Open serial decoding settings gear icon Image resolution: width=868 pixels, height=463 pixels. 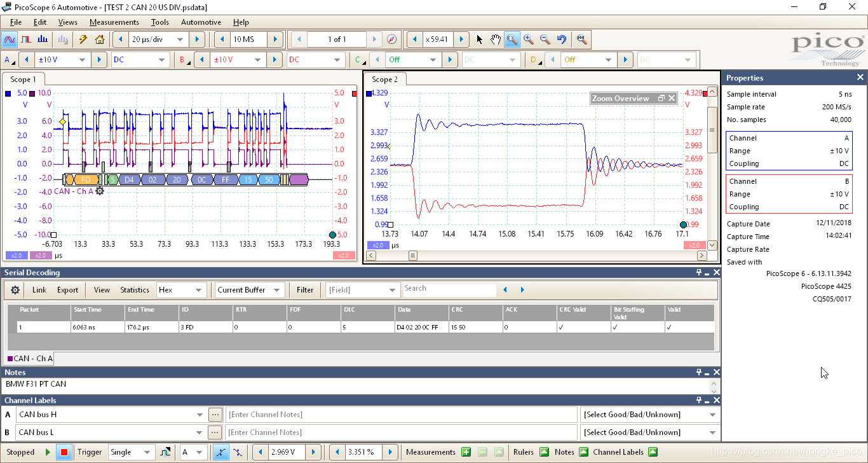(x=15, y=290)
